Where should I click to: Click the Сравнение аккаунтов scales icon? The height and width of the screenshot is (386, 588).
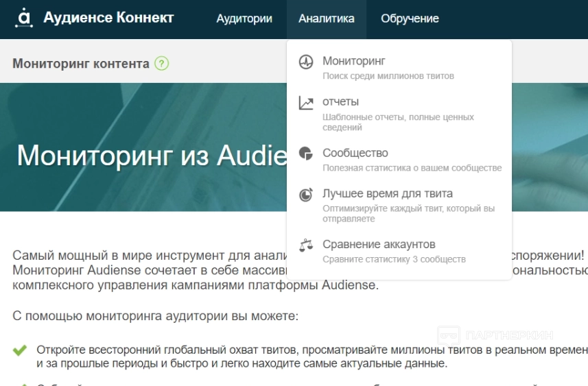click(x=305, y=245)
